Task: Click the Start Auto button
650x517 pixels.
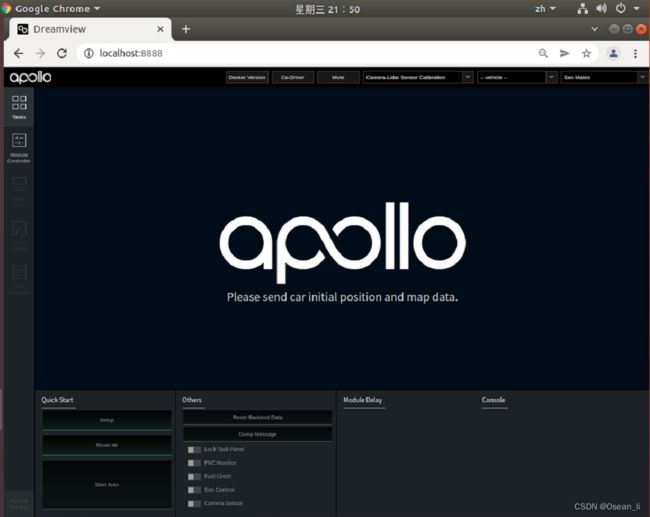Action: pyautogui.click(x=107, y=485)
